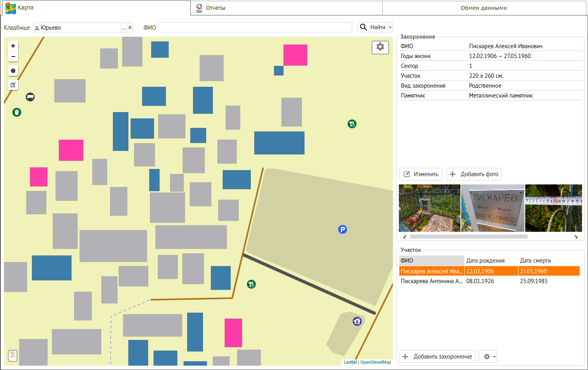Screen dimensions: 588x370
Task: Focus the ФИО search field
Action: tap(255, 27)
